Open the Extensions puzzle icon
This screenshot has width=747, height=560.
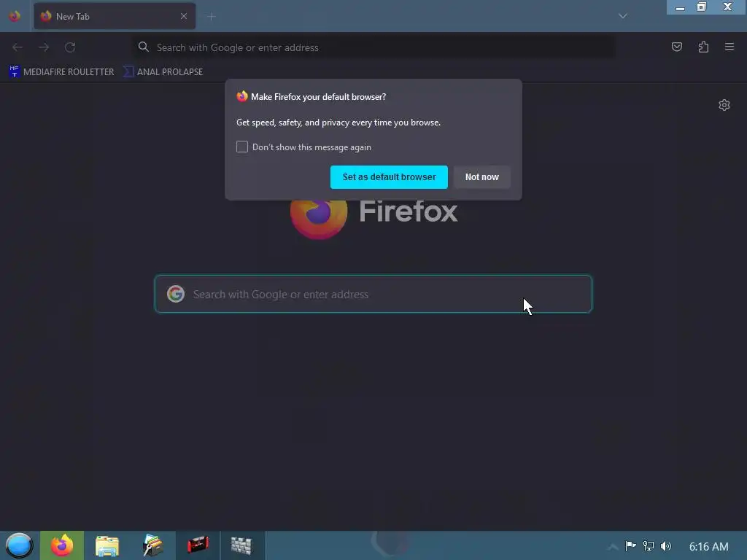(703, 47)
